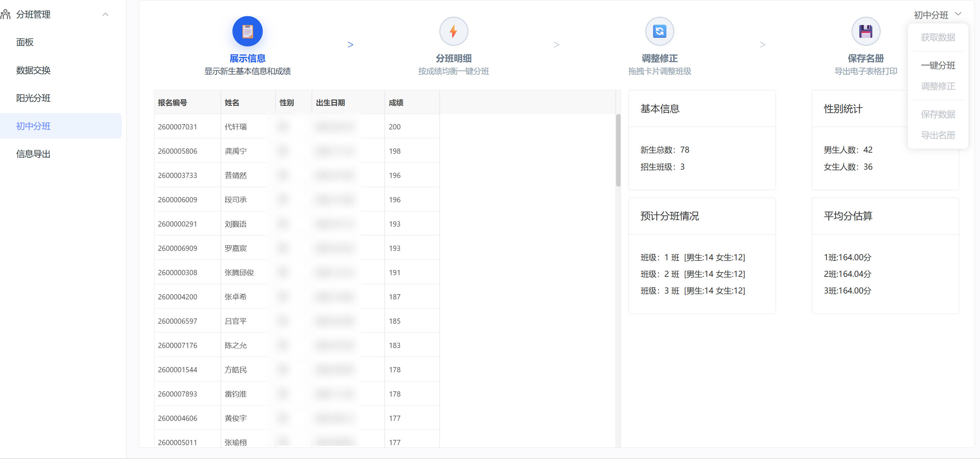Click the 新生总数：78 text
Image resolution: width=980 pixels, height=459 pixels.
pos(664,150)
